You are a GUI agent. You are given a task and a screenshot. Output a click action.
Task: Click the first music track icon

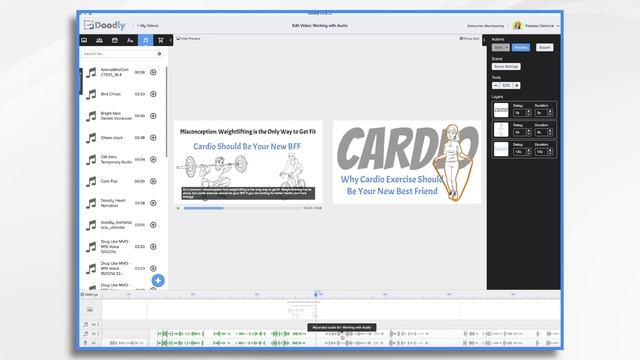pyautogui.click(x=86, y=325)
